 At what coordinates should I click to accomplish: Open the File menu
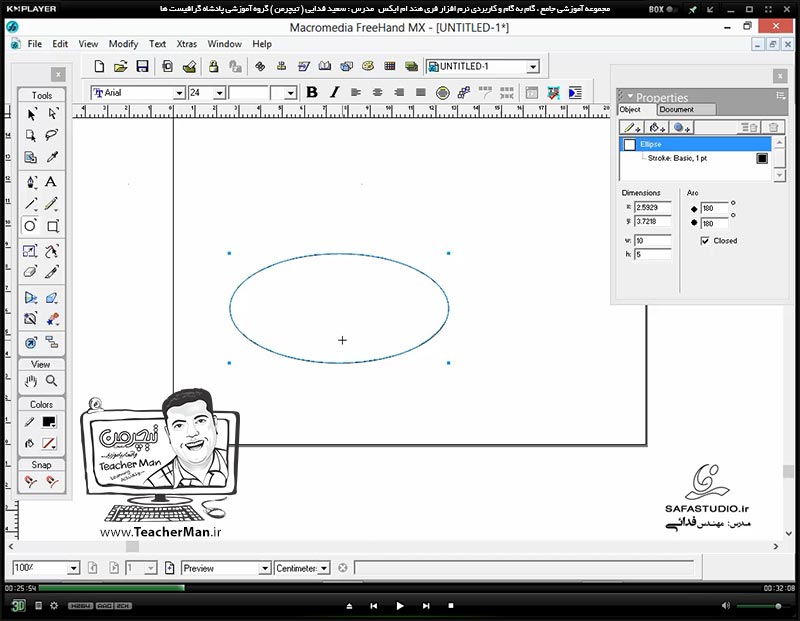tap(35, 44)
